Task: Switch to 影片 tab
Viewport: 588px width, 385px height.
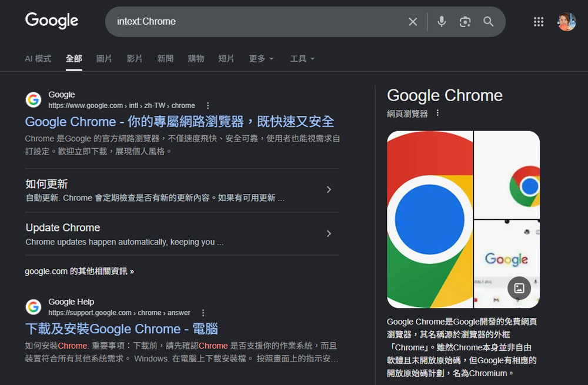Action: 135,59
